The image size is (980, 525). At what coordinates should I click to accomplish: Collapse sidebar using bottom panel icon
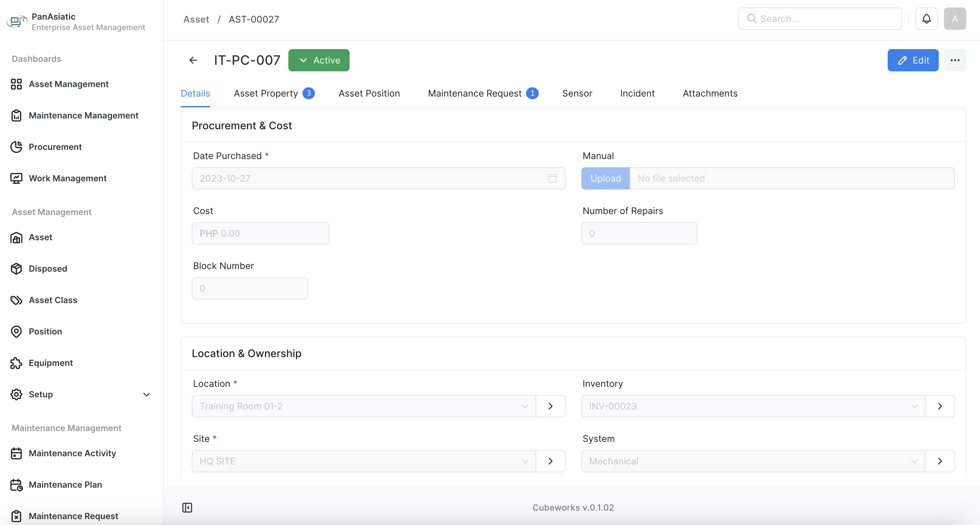(x=187, y=508)
